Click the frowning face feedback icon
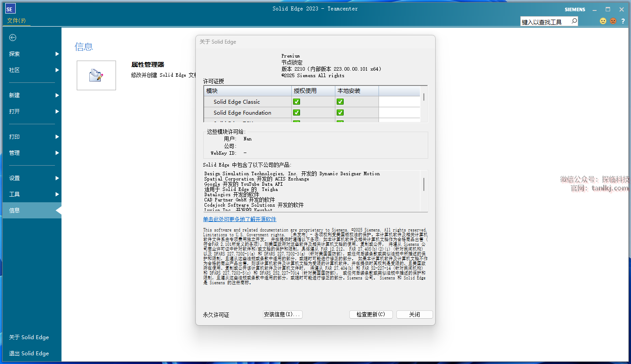This screenshot has width=631, height=364. tap(613, 21)
